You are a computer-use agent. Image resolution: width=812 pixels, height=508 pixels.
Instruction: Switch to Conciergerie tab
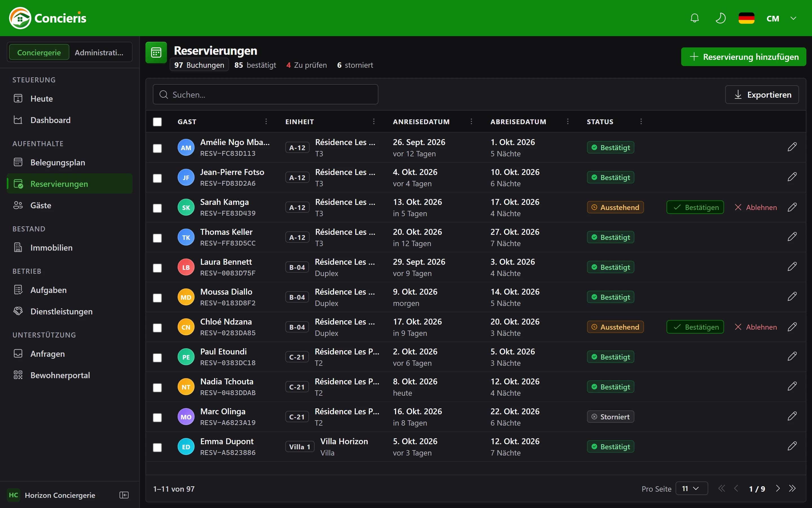pos(39,52)
